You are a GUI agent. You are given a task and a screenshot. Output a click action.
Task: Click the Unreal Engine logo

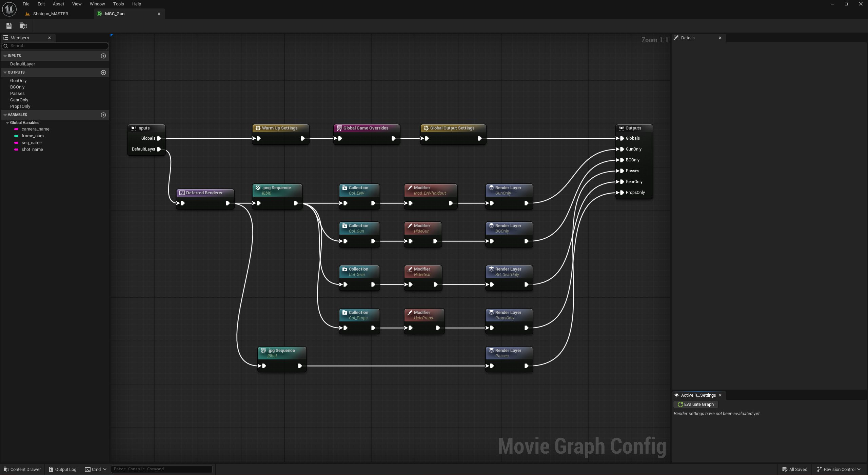coord(9,9)
